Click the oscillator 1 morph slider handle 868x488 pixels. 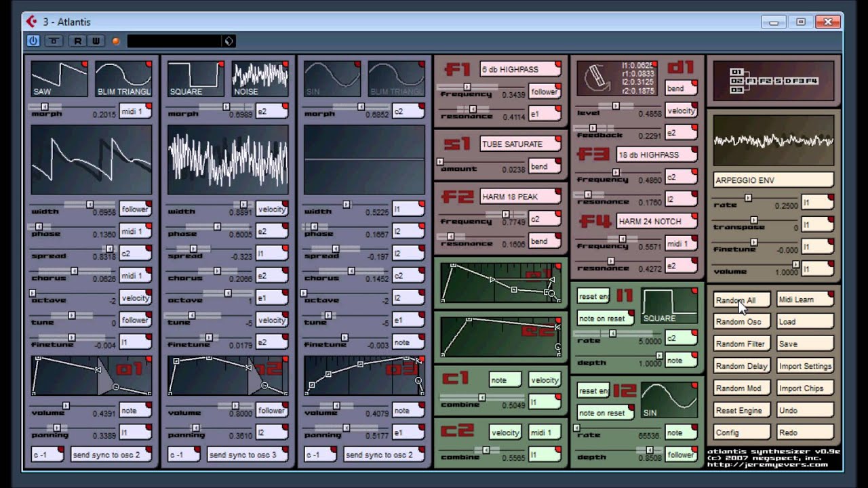point(45,106)
